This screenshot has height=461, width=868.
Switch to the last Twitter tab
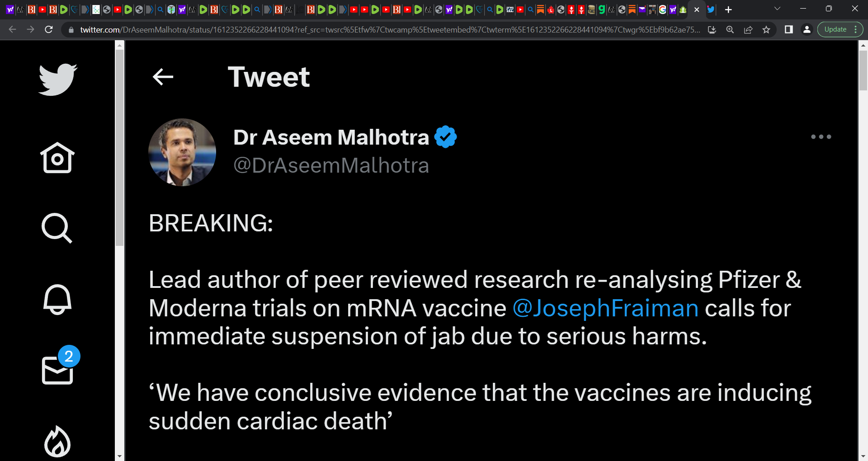711,9
